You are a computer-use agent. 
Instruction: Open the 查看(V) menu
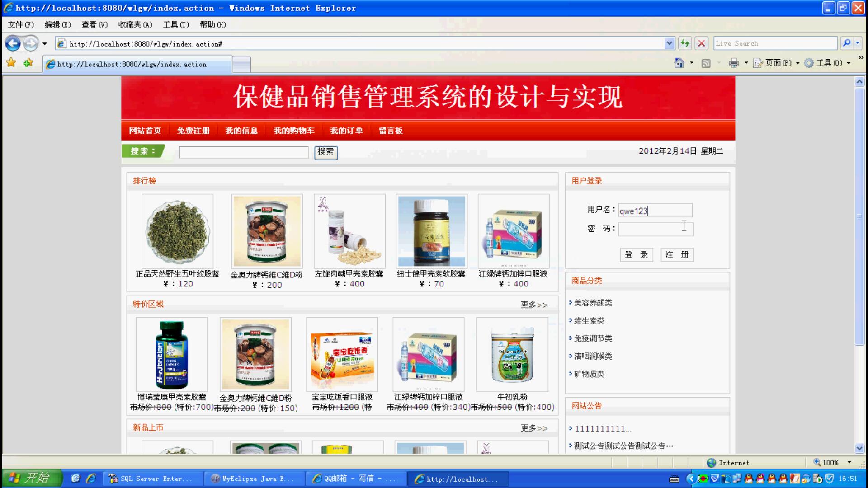94,24
